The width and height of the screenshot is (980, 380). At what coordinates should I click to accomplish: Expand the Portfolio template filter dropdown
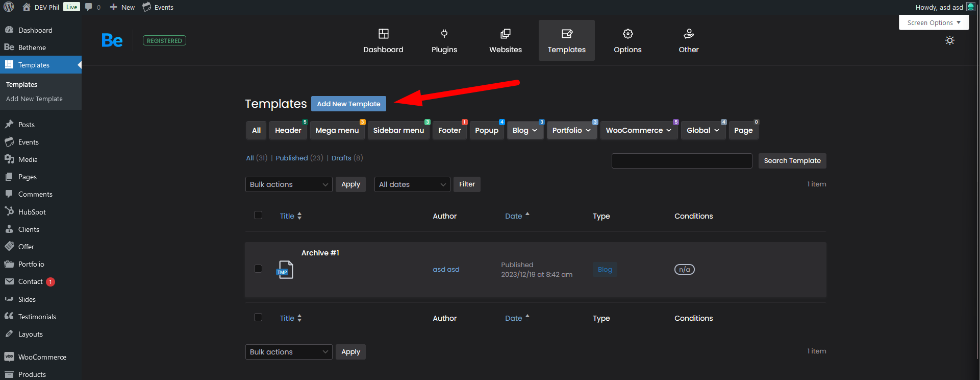pyautogui.click(x=572, y=130)
